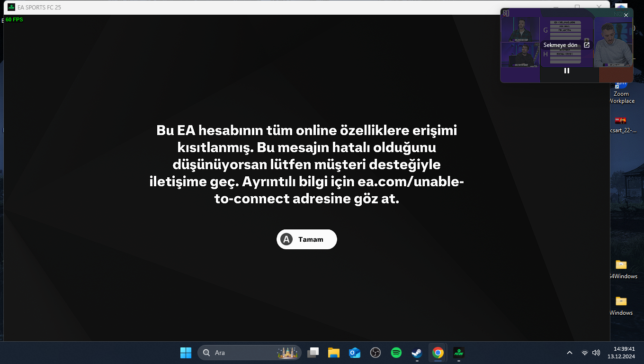Open Steam from the taskbar
This screenshot has height=364, width=644.
click(x=417, y=353)
